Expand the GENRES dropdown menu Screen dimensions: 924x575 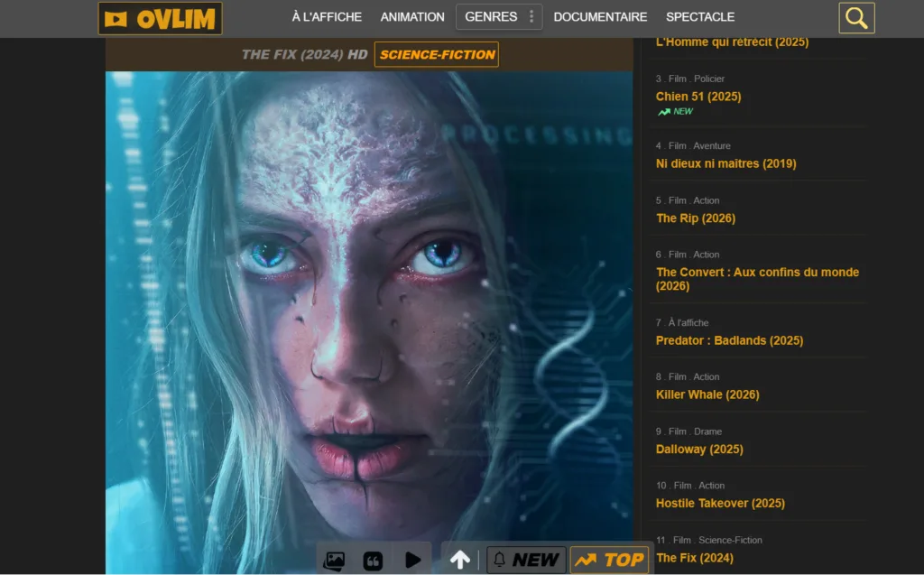(491, 17)
